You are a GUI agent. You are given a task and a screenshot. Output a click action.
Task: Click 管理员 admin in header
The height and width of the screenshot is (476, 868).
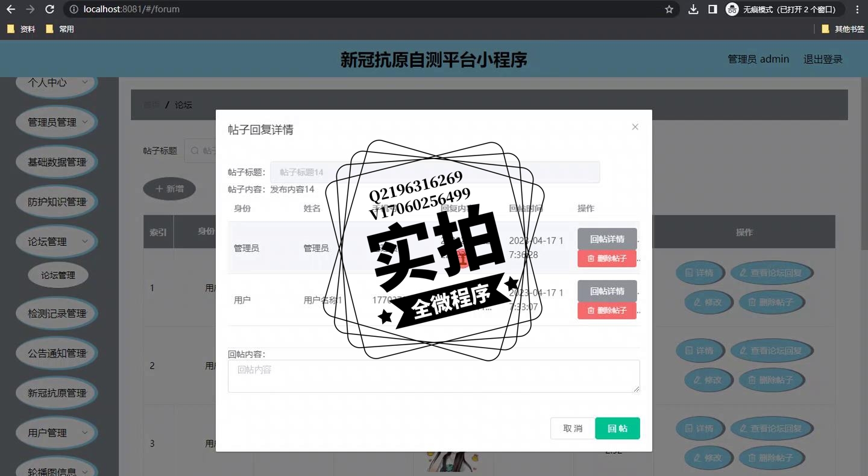coord(758,59)
